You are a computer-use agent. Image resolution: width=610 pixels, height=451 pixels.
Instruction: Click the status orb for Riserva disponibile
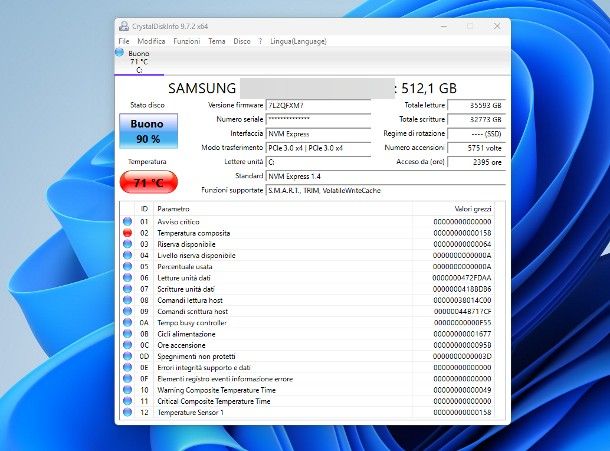127,244
